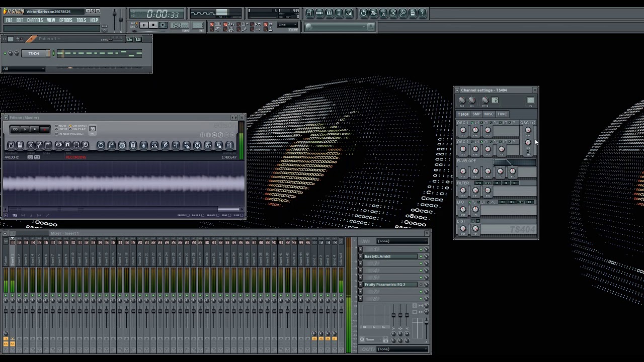The height and width of the screenshot is (362, 644).
Task: Open Edison's wrench tools icon
Action: 39,145
